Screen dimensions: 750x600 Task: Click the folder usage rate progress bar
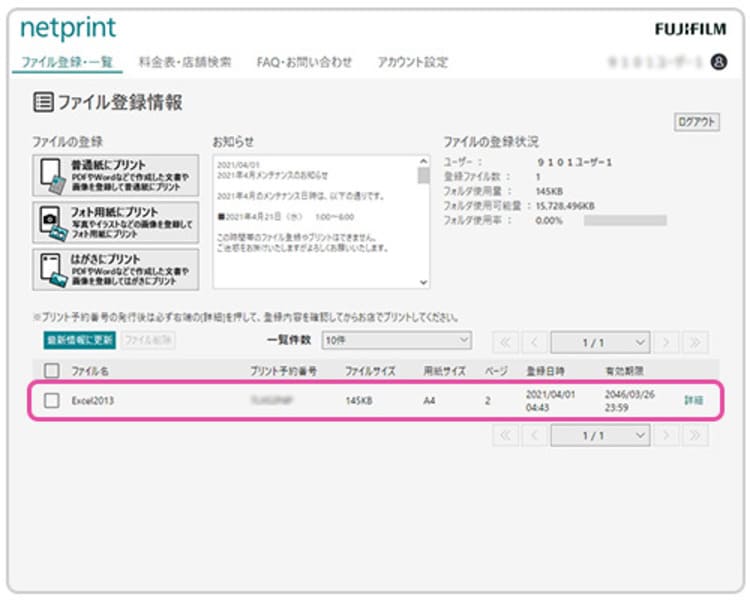(625, 220)
